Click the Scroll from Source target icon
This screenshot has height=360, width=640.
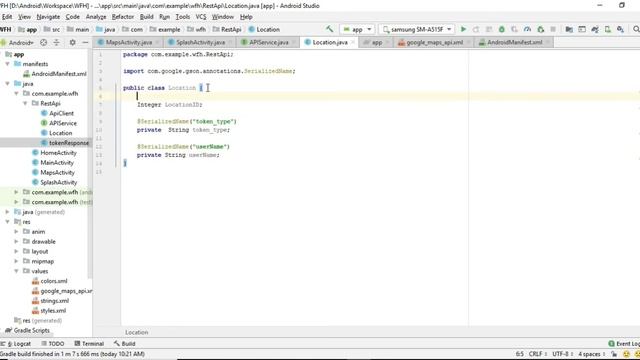(x=43, y=42)
